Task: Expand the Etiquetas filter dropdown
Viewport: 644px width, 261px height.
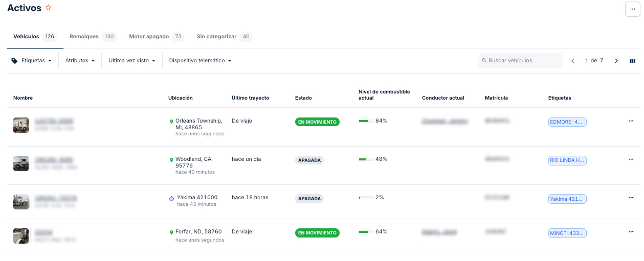Action: click(x=32, y=61)
